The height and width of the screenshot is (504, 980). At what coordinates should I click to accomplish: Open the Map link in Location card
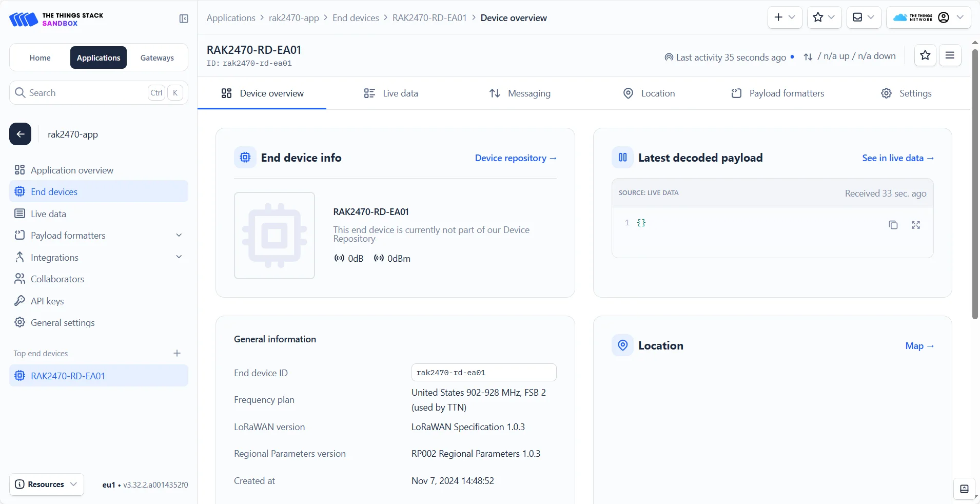tap(919, 346)
